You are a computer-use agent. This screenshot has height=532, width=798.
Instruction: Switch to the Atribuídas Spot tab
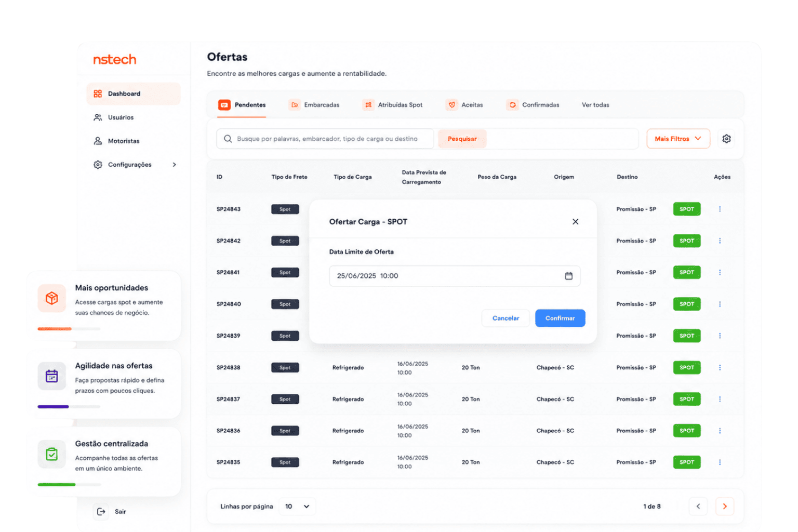tap(393, 105)
